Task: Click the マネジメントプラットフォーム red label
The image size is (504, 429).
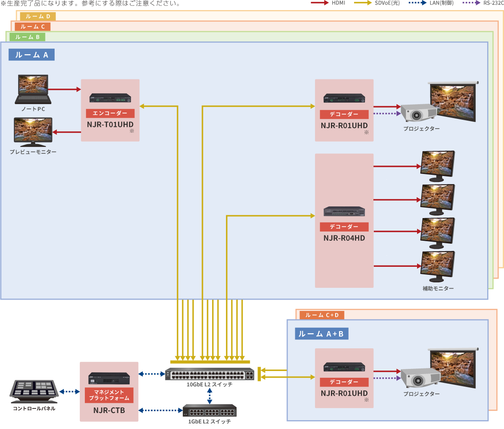Action: (109, 395)
